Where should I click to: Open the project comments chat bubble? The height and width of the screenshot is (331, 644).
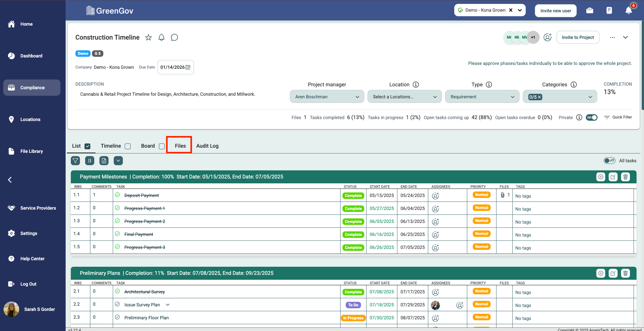(x=174, y=38)
